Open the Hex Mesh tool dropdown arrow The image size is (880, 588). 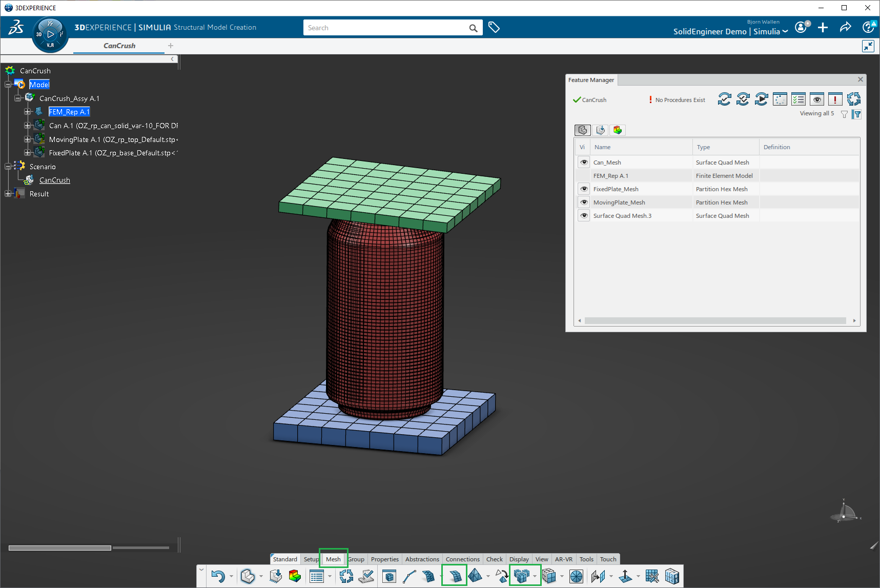535,577
